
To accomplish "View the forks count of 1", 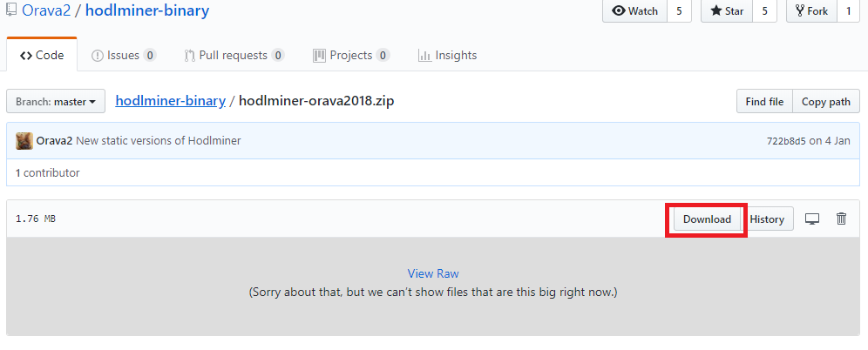I will click(x=848, y=11).
